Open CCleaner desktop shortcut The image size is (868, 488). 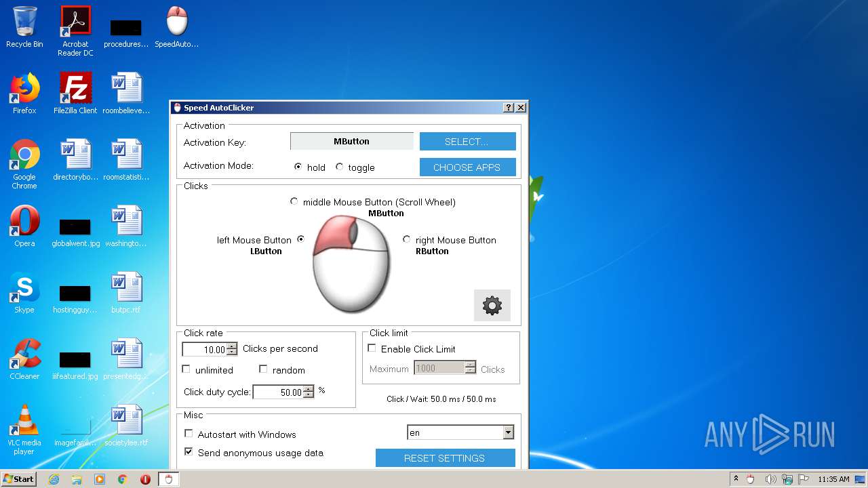coord(24,359)
